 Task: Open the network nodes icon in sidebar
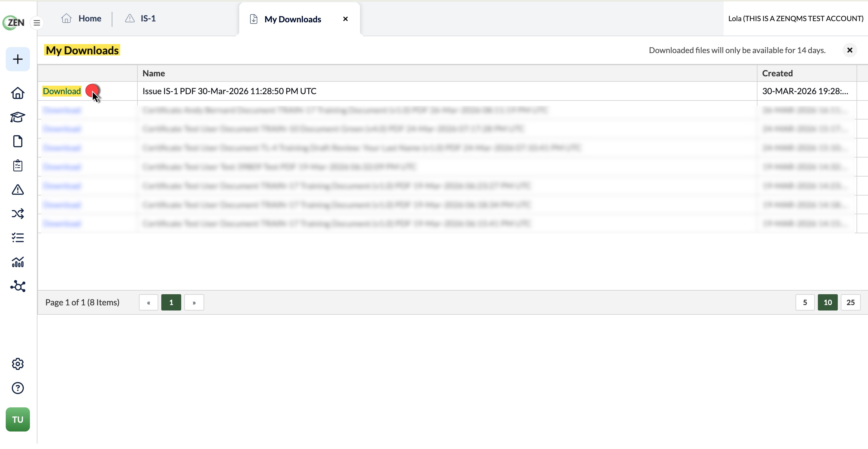tap(18, 286)
